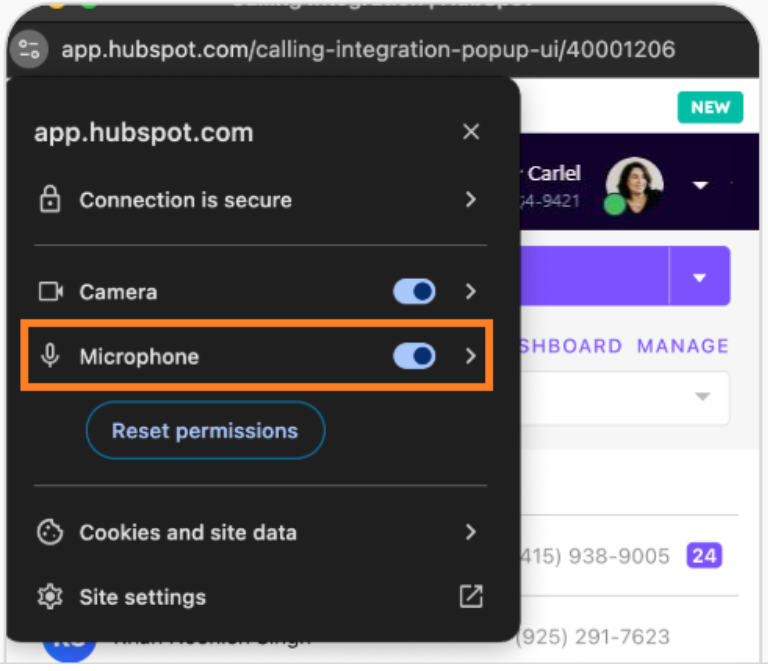Open the dropdown arrow beside the avatar
The image size is (768, 671).
pyautogui.click(x=700, y=185)
